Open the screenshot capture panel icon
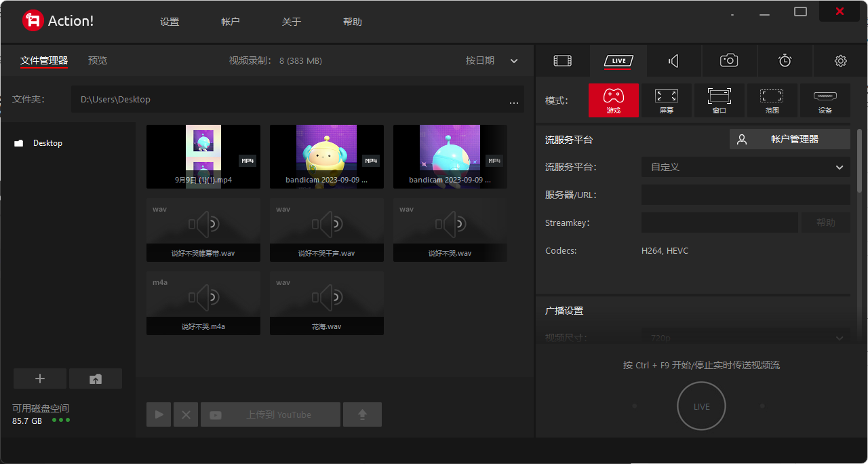Viewport: 868px width, 464px height. coord(729,60)
